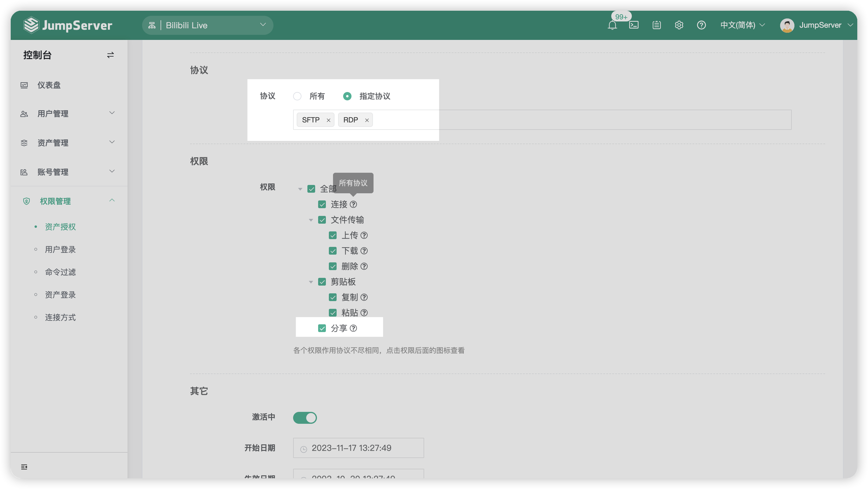Click the help question mark in header
Image resolution: width=868 pixels, height=489 pixels.
coord(701,25)
